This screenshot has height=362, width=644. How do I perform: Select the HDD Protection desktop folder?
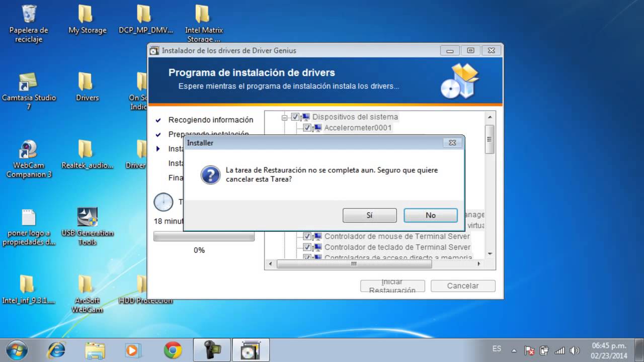click(145, 290)
